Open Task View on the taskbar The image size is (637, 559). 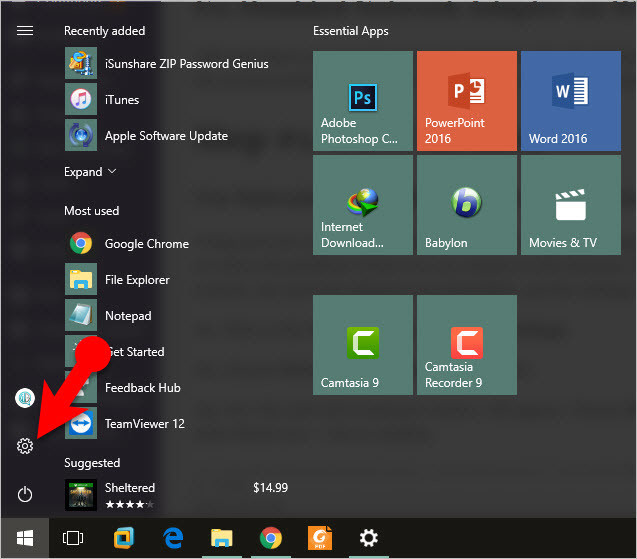pyautogui.click(x=73, y=538)
